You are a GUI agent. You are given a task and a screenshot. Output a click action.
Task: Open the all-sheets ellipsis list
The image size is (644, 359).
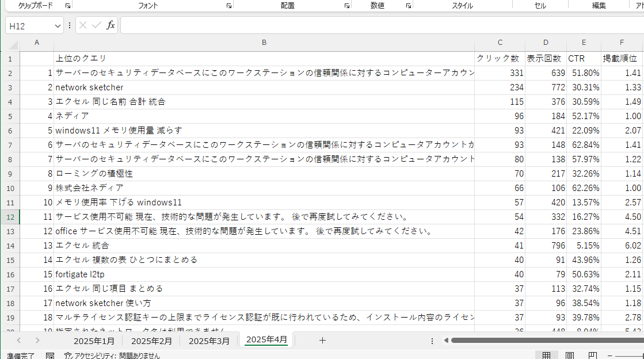pyautogui.click(x=432, y=340)
